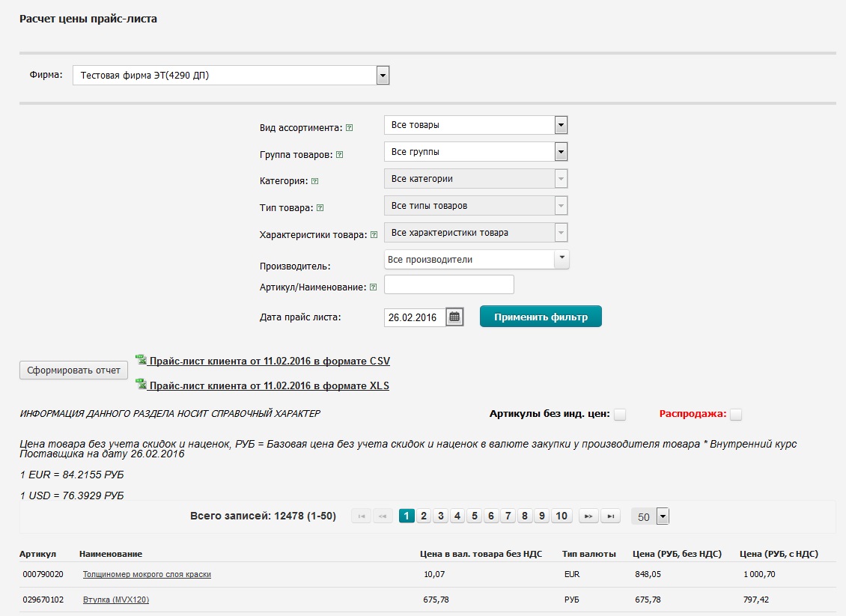
Task: Expand the Фирма dropdown
Action: [x=383, y=76]
